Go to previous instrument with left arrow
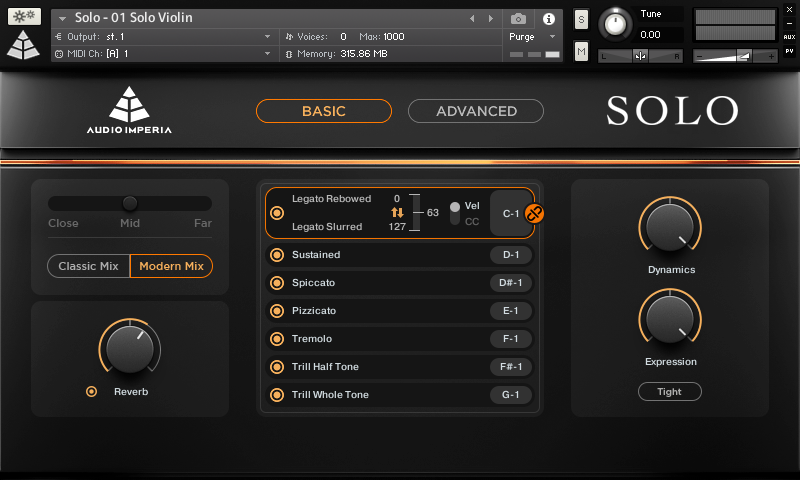 coord(472,18)
